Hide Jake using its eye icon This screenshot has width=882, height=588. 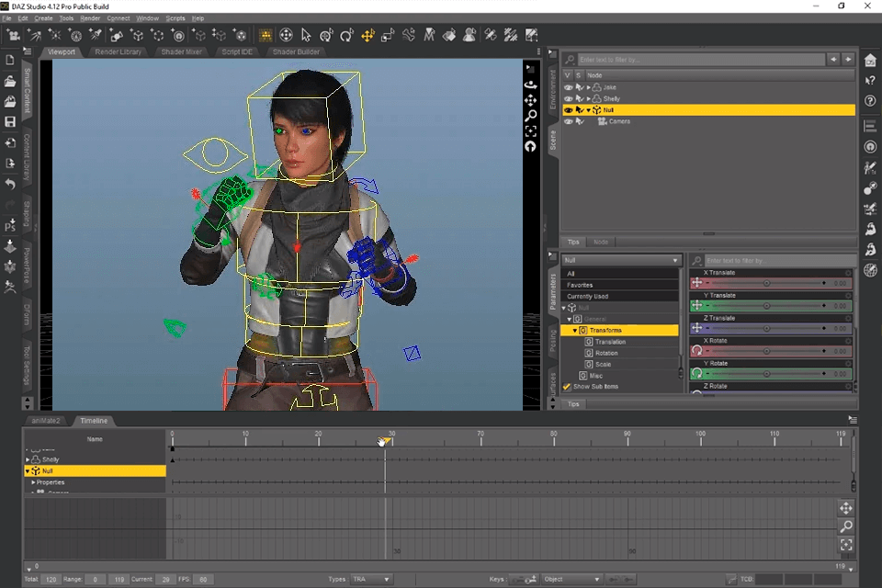tap(568, 86)
